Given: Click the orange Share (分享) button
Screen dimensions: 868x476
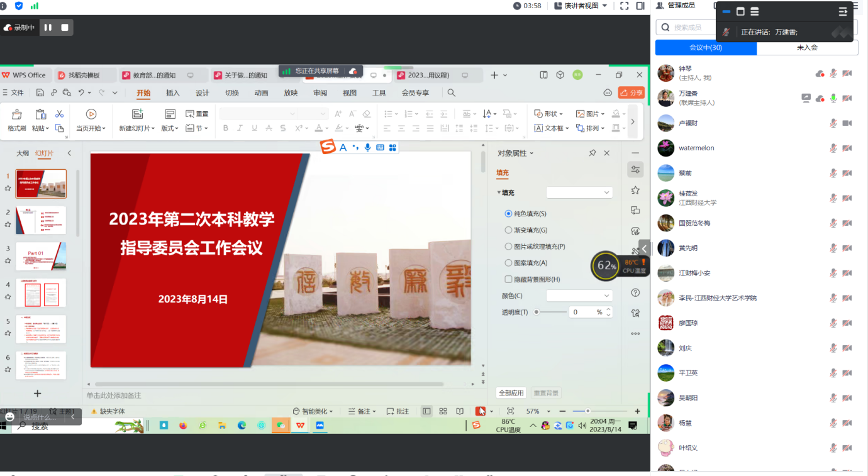Looking at the screenshot, I should (632, 92).
